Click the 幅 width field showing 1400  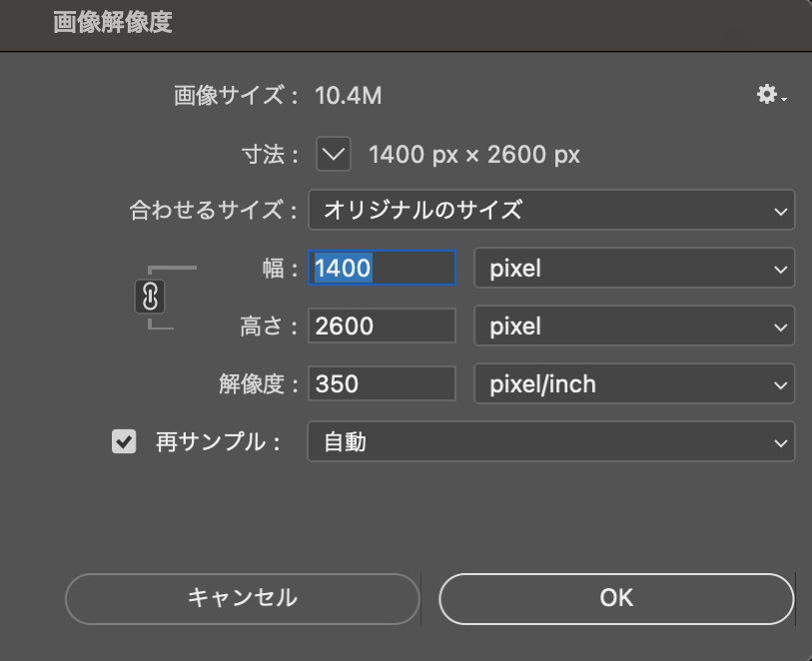click(x=382, y=269)
